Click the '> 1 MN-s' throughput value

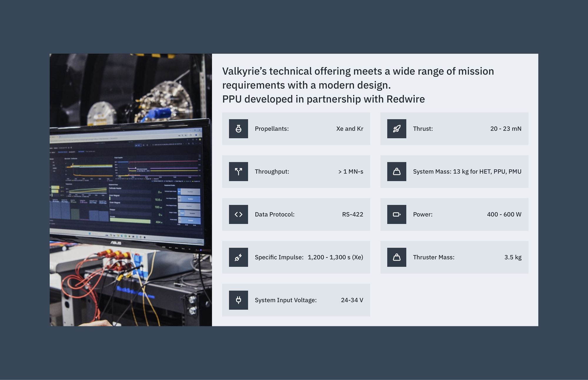click(x=350, y=172)
